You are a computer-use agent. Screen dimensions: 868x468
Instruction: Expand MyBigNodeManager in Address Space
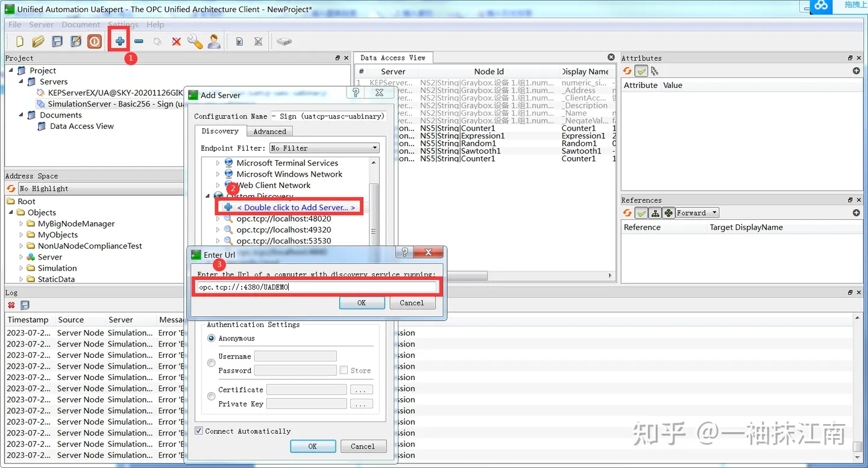tap(21, 223)
